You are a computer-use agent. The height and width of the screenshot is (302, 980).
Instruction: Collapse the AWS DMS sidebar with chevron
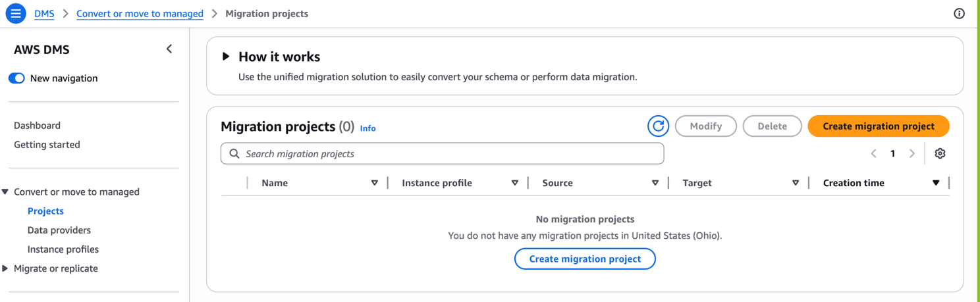click(x=169, y=49)
